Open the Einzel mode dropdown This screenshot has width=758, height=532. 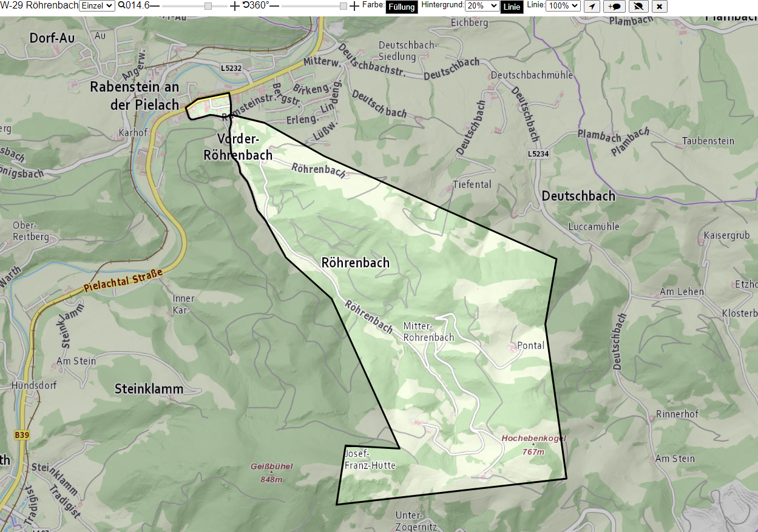click(97, 5)
